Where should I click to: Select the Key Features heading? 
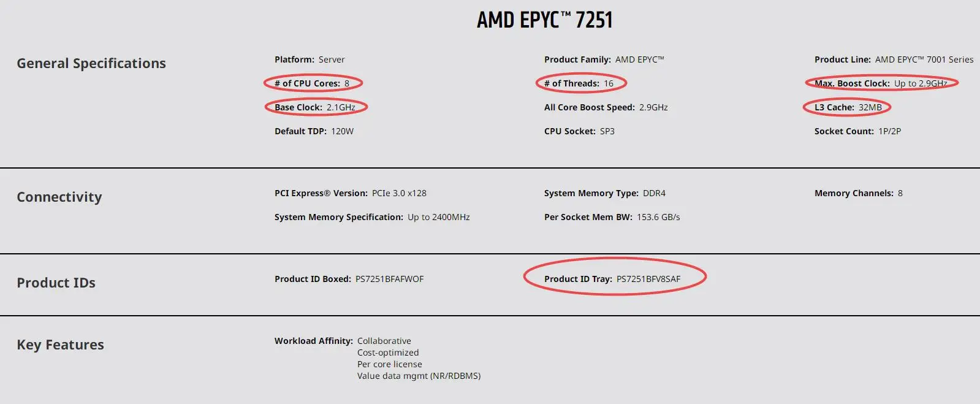60,345
